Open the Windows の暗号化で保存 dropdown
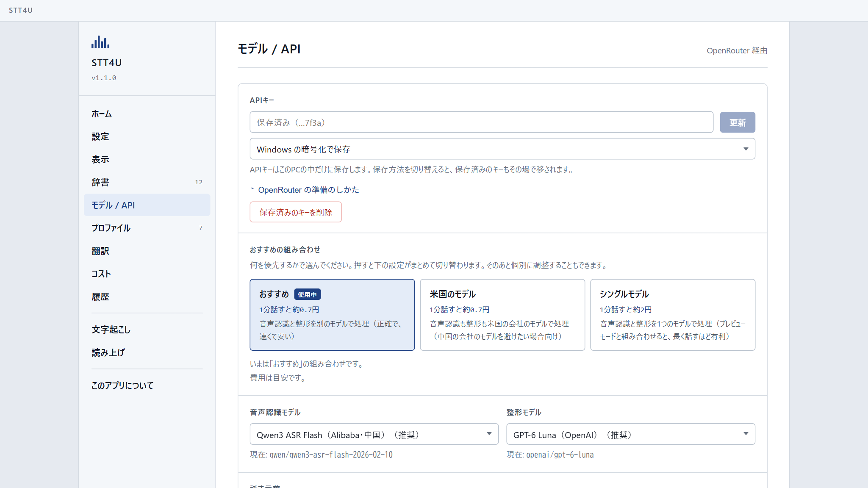The height and width of the screenshot is (488, 868). click(502, 149)
